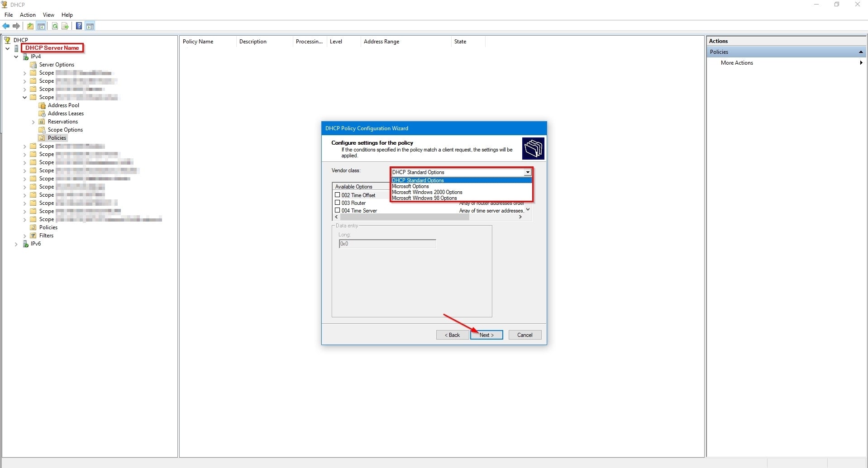
Task: Check the 002 Time Offset option
Action: pos(337,195)
